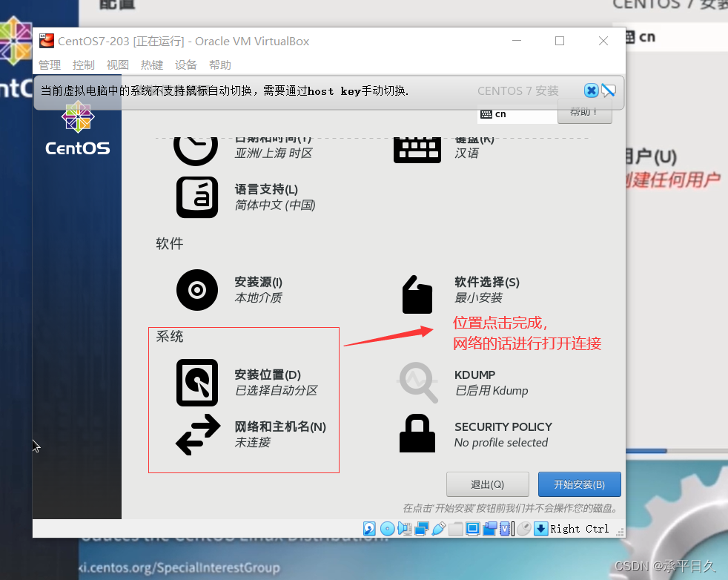
Task: Open the installation destination disk icon
Action: 197,382
